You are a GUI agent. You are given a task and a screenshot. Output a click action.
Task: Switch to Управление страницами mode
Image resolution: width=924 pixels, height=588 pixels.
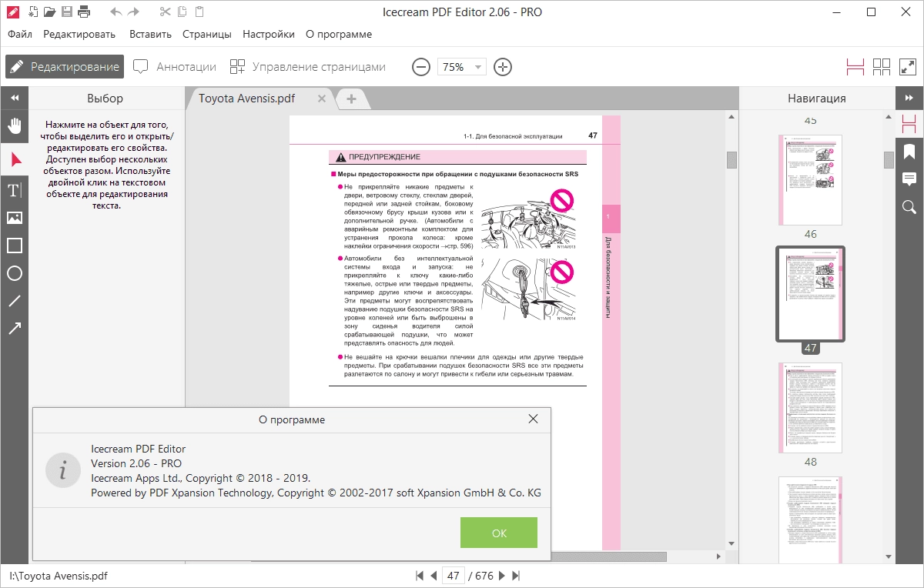coord(307,67)
